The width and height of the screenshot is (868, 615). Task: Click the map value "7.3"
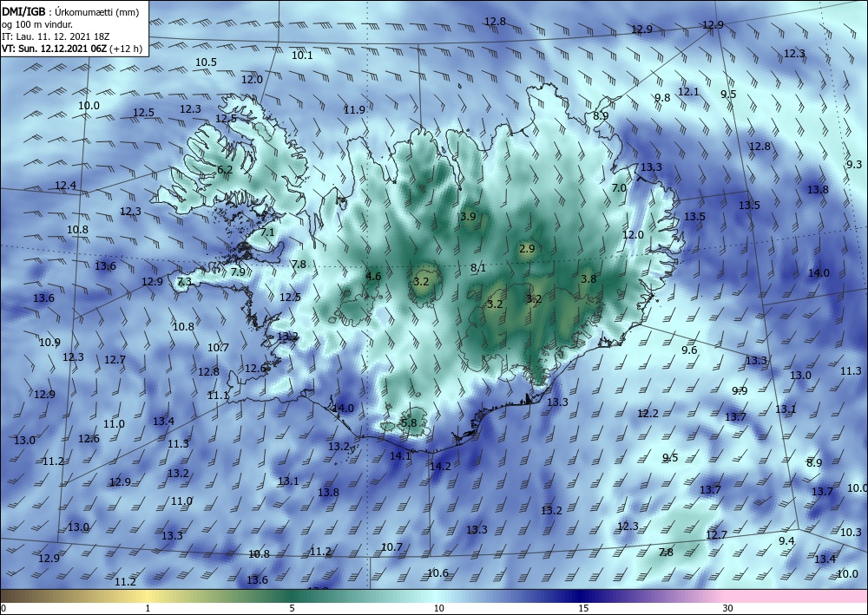coord(184,282)
